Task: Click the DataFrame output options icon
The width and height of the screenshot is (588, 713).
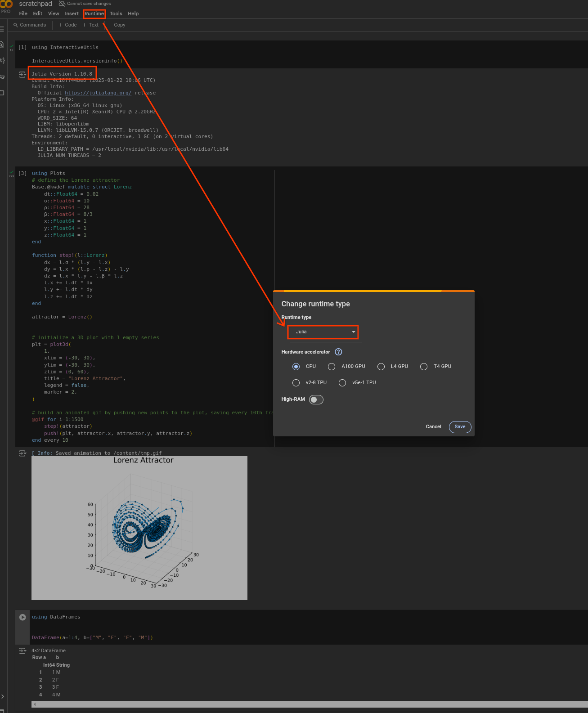Action: (x=22, y=651)
